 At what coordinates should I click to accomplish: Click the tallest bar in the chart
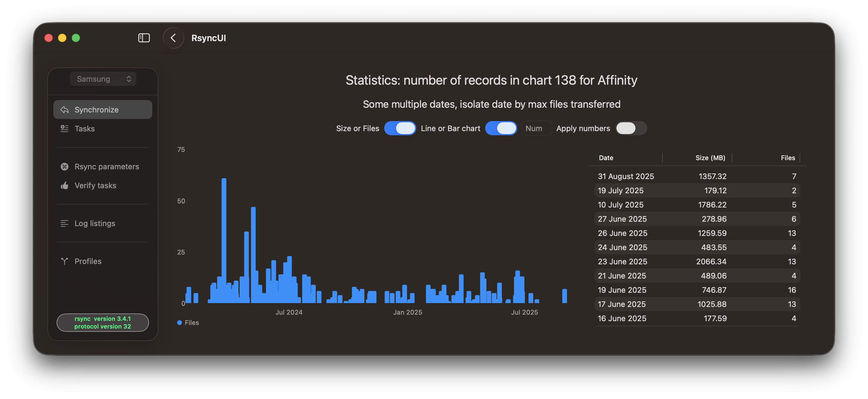224,241
